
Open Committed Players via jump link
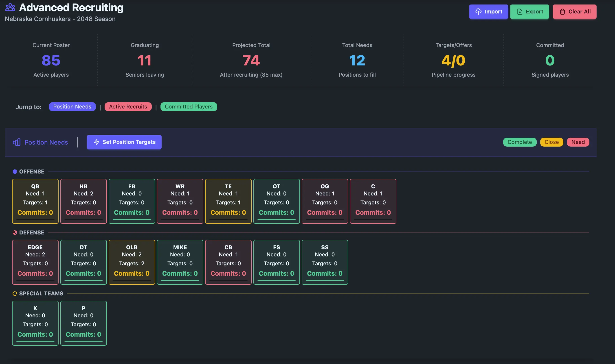(189, 106)
